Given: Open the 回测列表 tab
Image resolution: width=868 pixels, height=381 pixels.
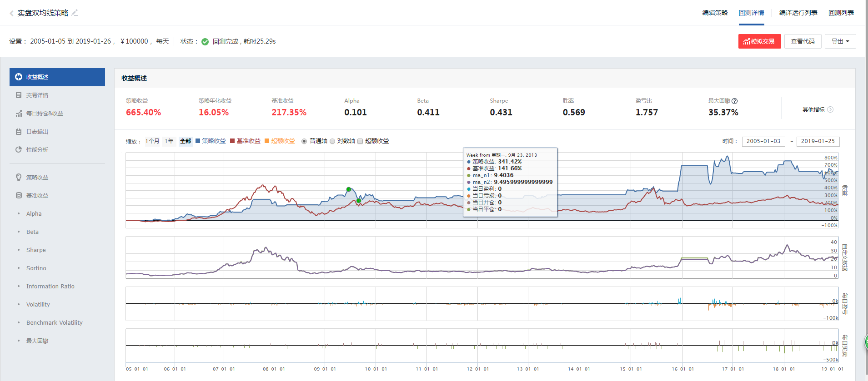Looking at the screenshot, I should coord(841,13).
